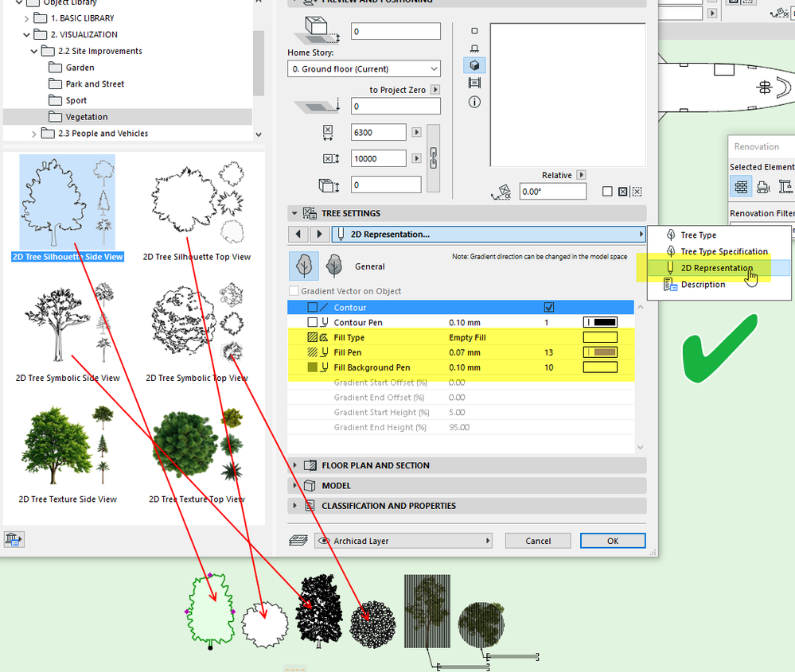795x672 pixels.
Task: Select the Fill Pen row
Action: click(461, 352)
